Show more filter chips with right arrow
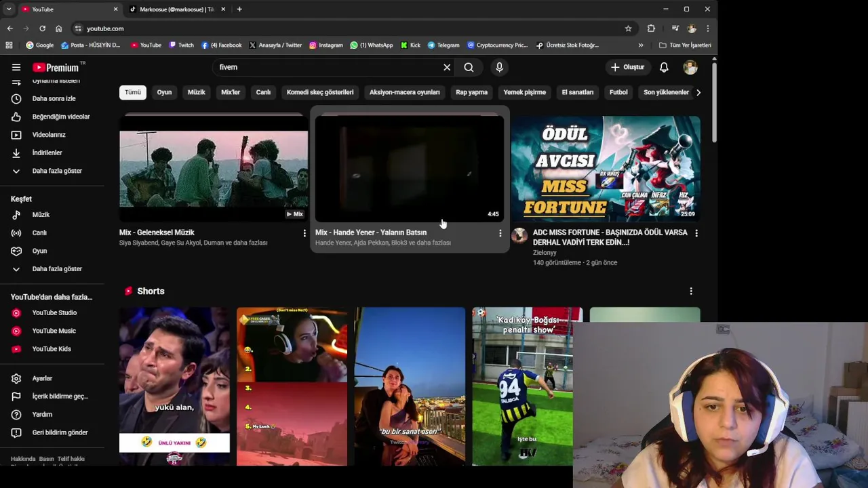Image resolution: width=868 pixels, height=488 pixels. pyautogui.click(x=698, y=92)
